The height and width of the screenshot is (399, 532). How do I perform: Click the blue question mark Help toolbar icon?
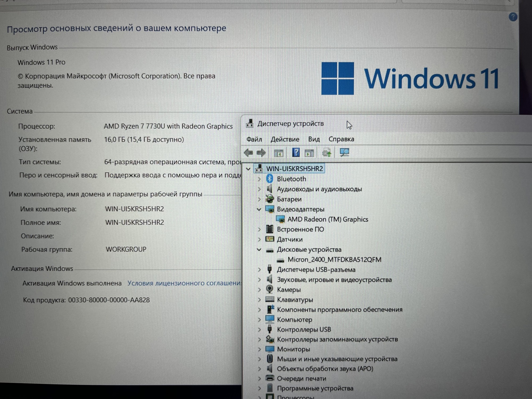pyautogui.click(x=296, y=153)
